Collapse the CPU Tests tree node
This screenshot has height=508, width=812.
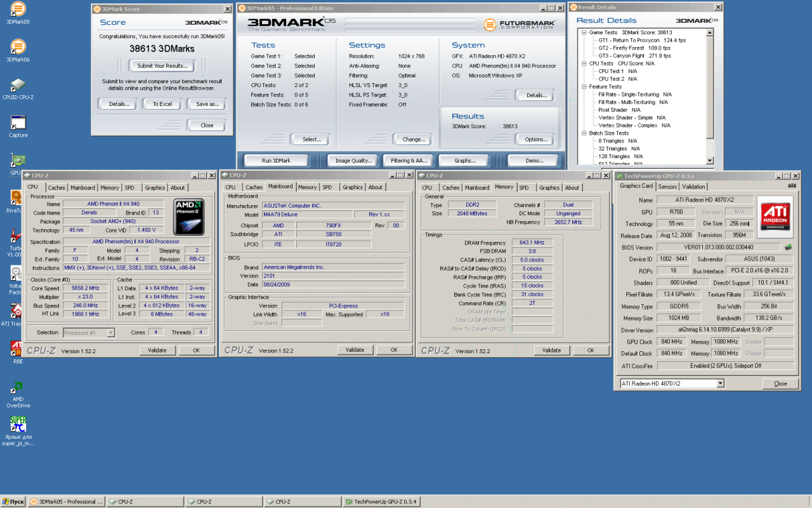[584, 63]
